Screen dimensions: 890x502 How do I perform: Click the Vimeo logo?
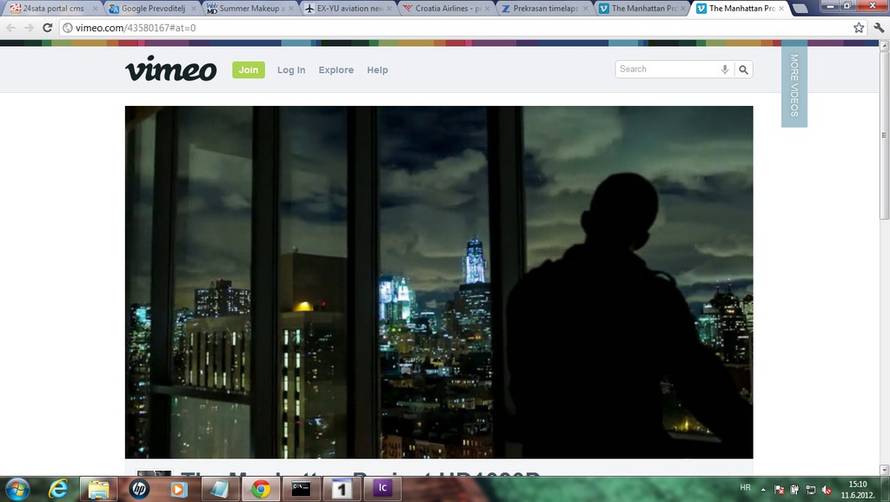pyautogui.click(x=171, y=69)
